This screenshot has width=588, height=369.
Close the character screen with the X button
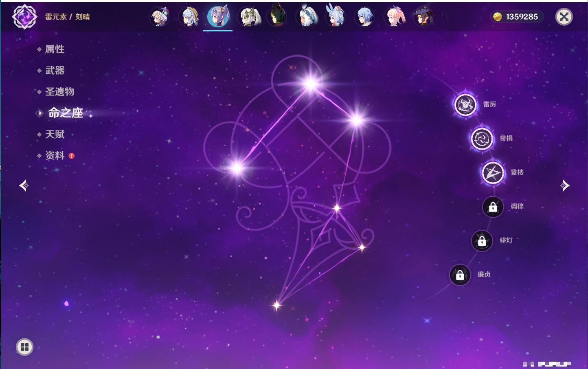coord(564,17)
